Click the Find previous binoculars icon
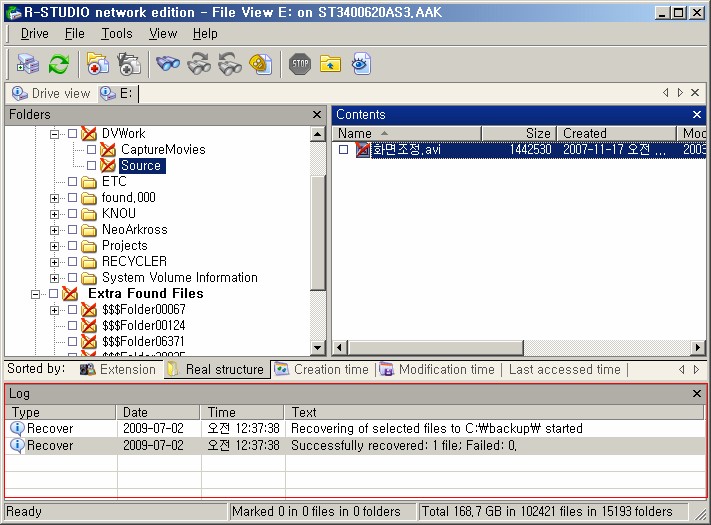The height and width of the screenshot is (525, 711). [x=230, y=64]
